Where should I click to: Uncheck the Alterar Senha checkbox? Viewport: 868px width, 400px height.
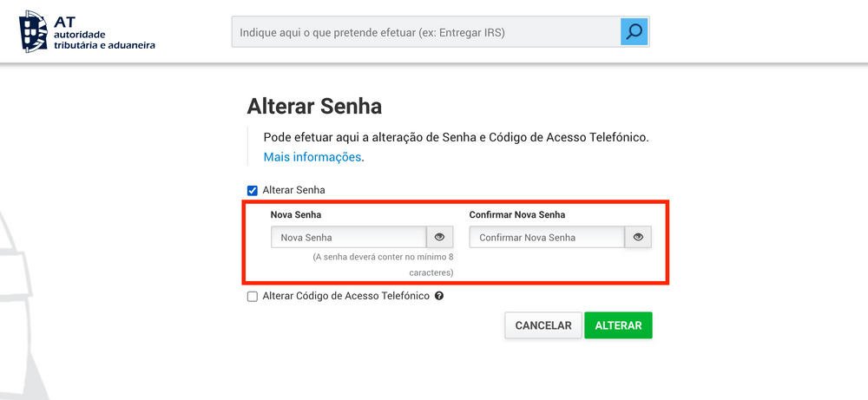point(253,191)
